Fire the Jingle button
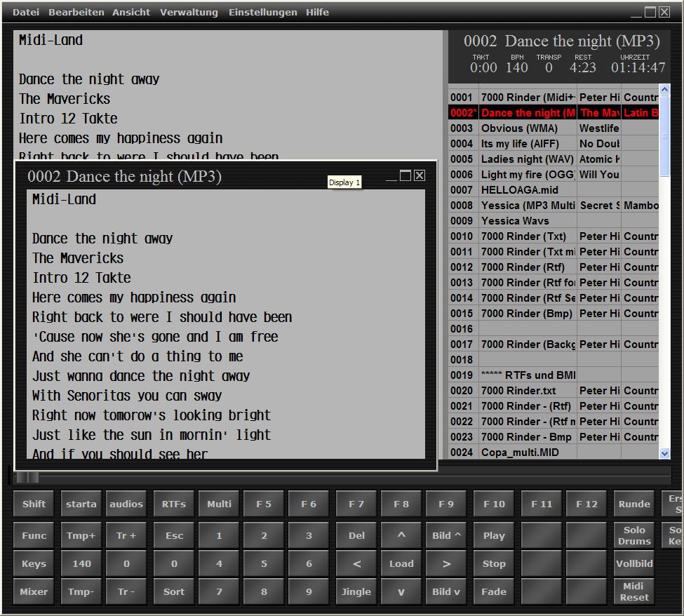Viewport: 684px width, 616px height. [x=356, y=591]
